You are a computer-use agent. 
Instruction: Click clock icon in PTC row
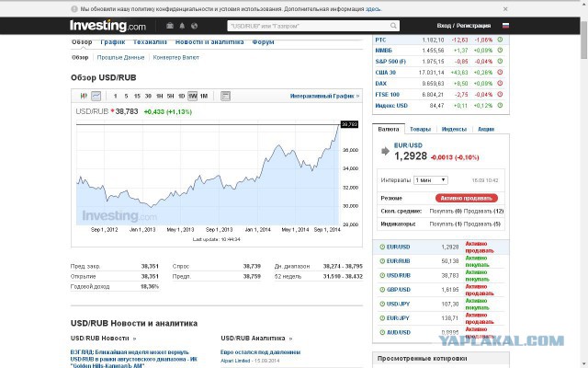tap(500, 40)
